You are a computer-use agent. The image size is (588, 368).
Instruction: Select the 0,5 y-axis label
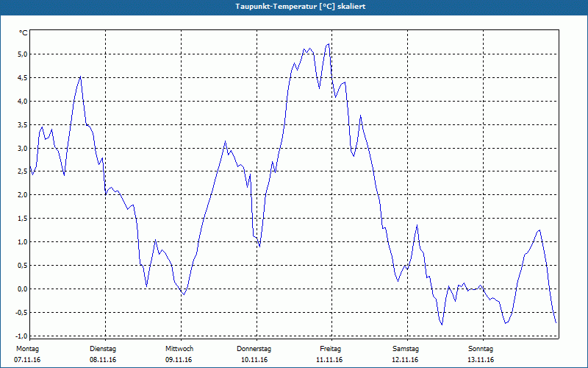[x=22, y=266]
